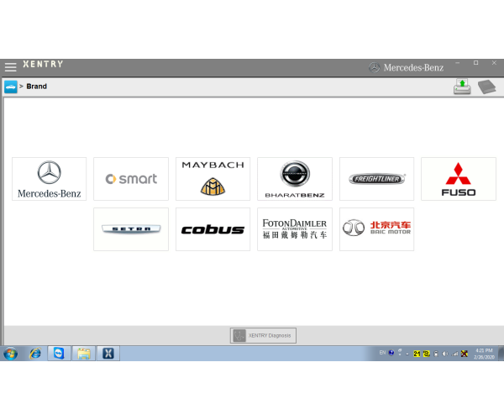Open the gray book manual icon
Screen dimensions: 504x420
click(x=487, y=87)
